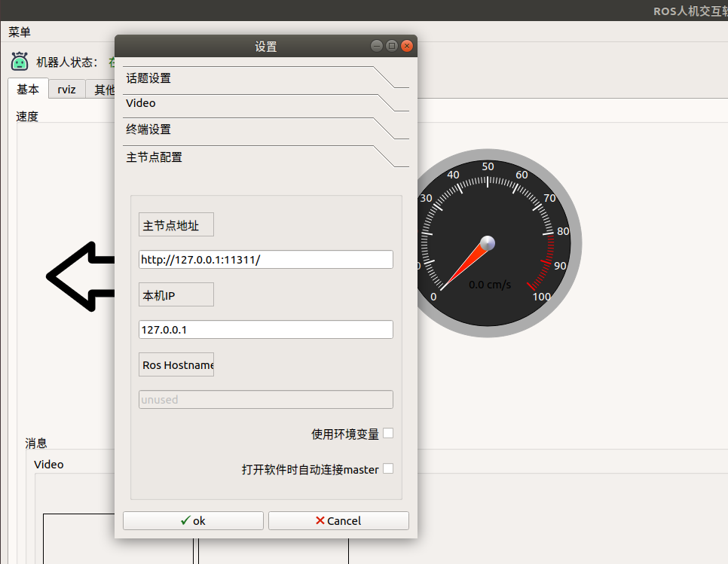This screenshot has height=564, width=728.
Task: Click the Ros Hostname label button
Action: tap(176, 365)
